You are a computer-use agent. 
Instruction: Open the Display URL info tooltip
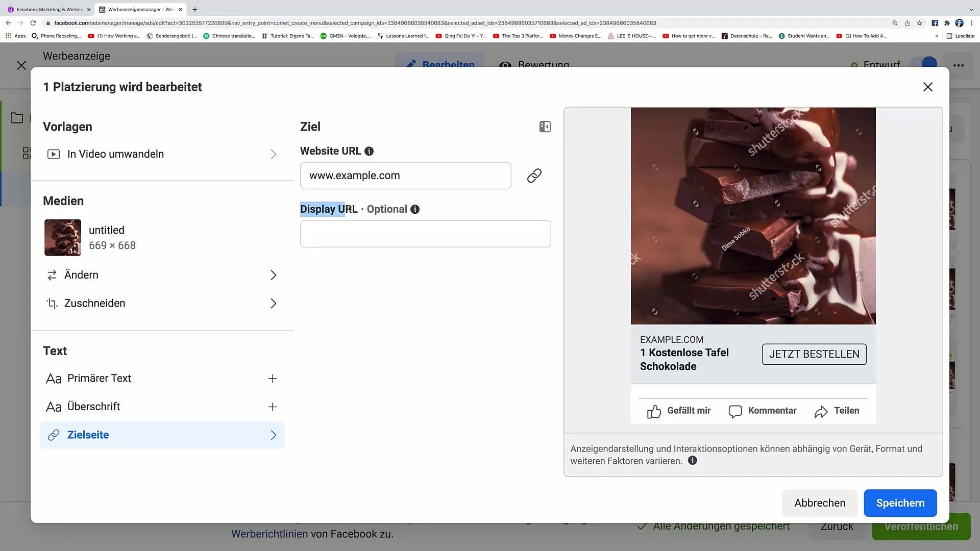pyautogui.click(x=415, y=209)
